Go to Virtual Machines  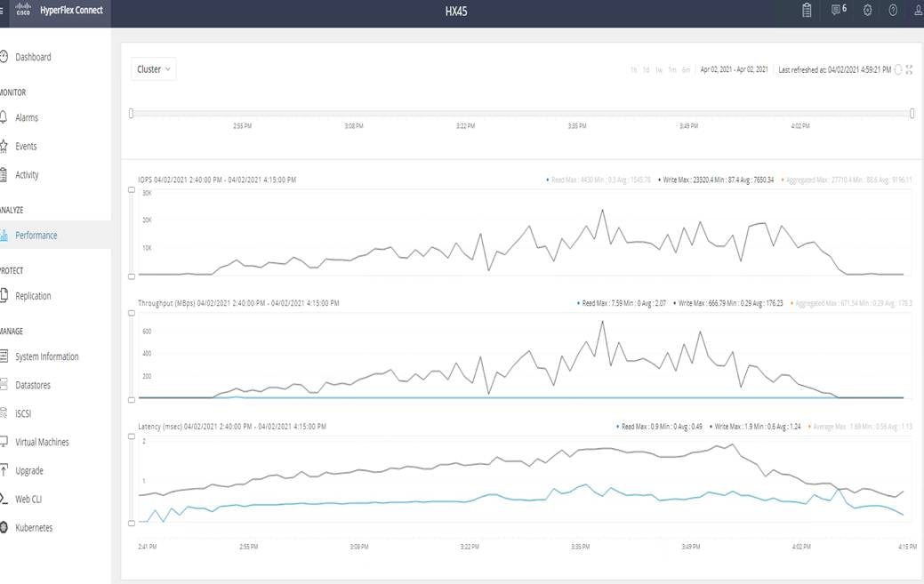[x=42, y=442]
